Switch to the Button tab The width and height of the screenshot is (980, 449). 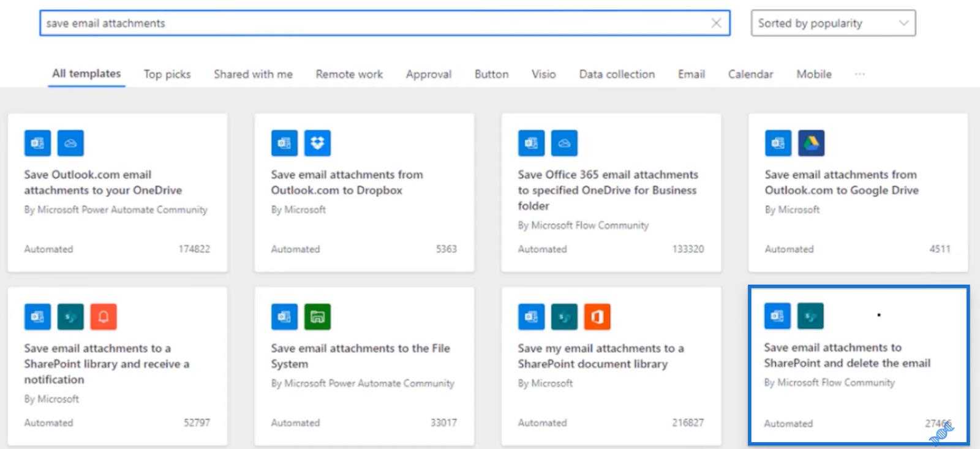[x=491, y=74]
